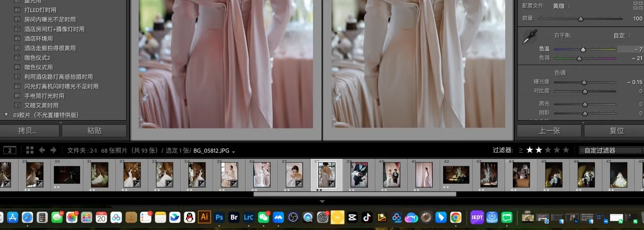Open CapCut in the Dock
This screenshot has width=644, height=230.
(x=352, y=217)
